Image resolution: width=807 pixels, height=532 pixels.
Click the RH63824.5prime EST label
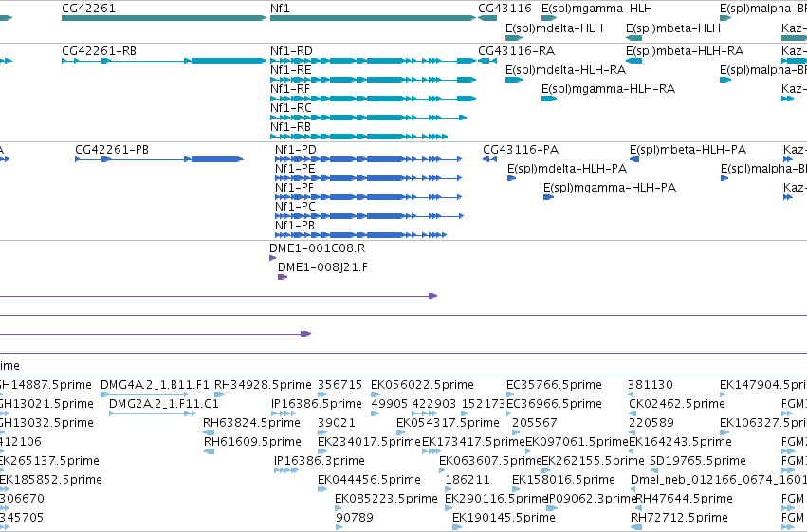pyautogui.click(x=251, y=423)
